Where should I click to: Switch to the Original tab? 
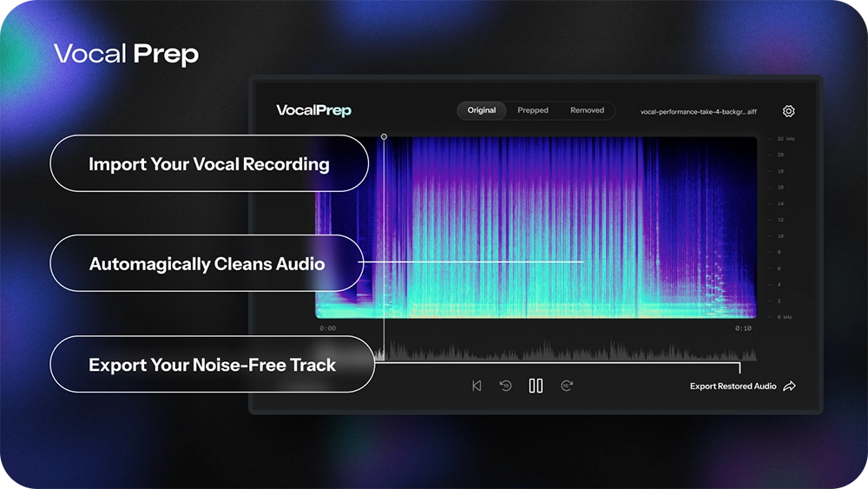pyautogui.click(x=481, y=110)
